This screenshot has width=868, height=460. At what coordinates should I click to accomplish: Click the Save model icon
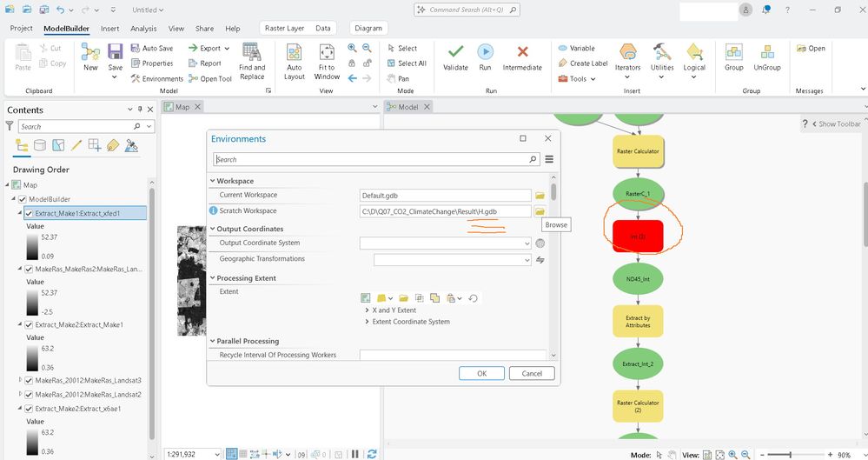tap(116, 52)
